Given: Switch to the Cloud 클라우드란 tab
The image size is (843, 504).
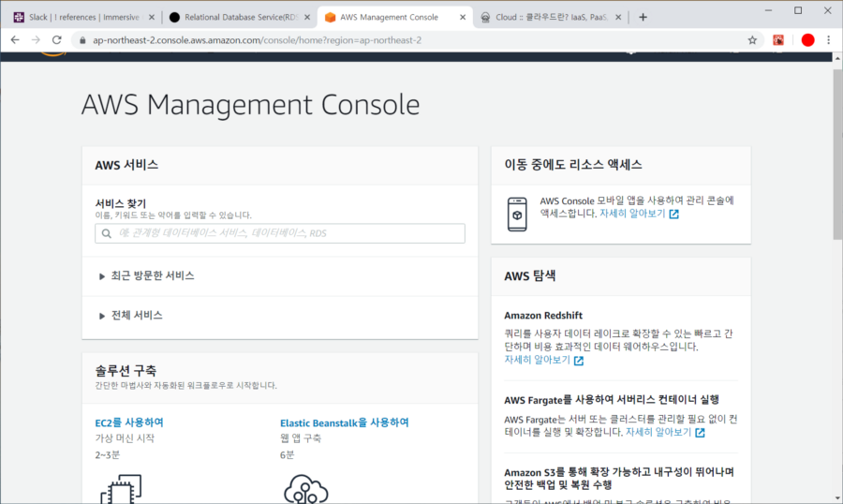Looking at the screenshot, I should coord(551,17).
